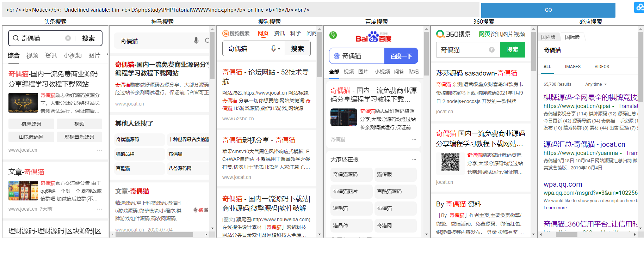
Task: Select the related search 十种世界最名贵的猫
Action: pyautogui.click(x=189, y=139)
